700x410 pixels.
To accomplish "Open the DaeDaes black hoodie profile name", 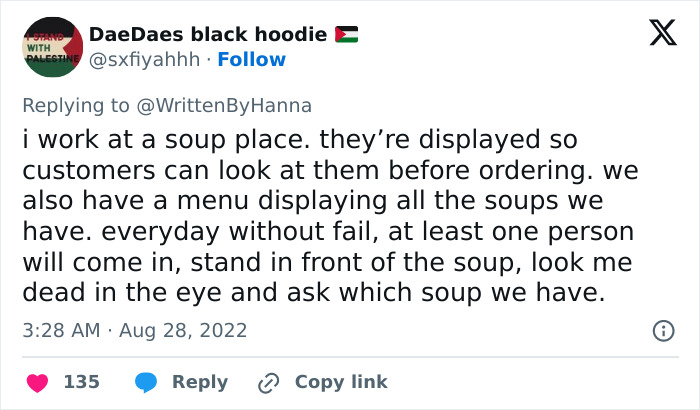I will click(208, 35).
